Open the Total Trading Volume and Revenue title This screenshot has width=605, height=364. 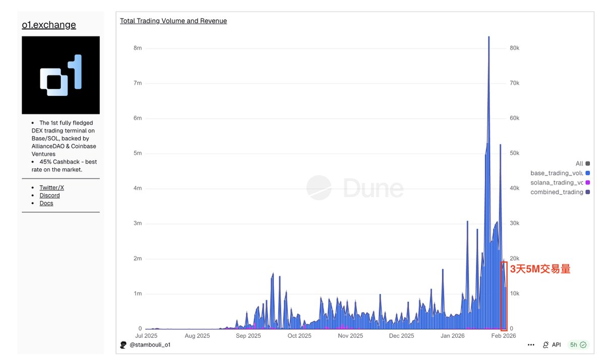(173, 21)
